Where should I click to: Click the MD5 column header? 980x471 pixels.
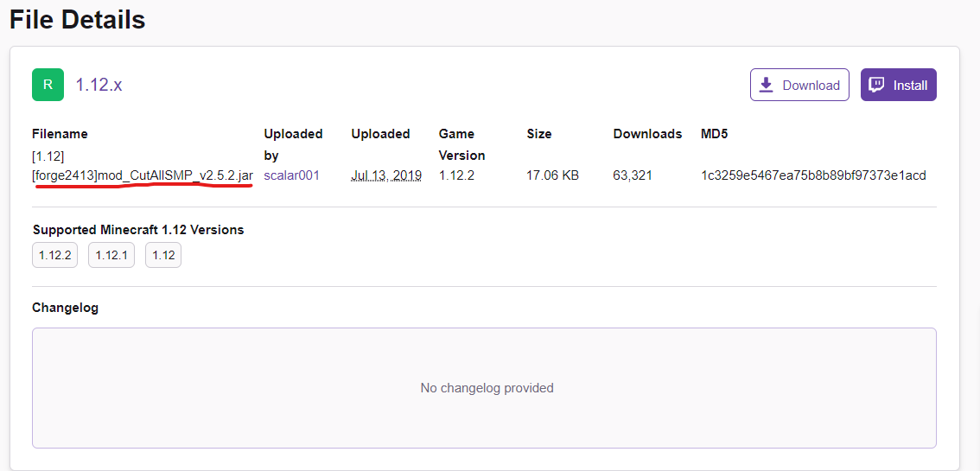click(715, 134)
